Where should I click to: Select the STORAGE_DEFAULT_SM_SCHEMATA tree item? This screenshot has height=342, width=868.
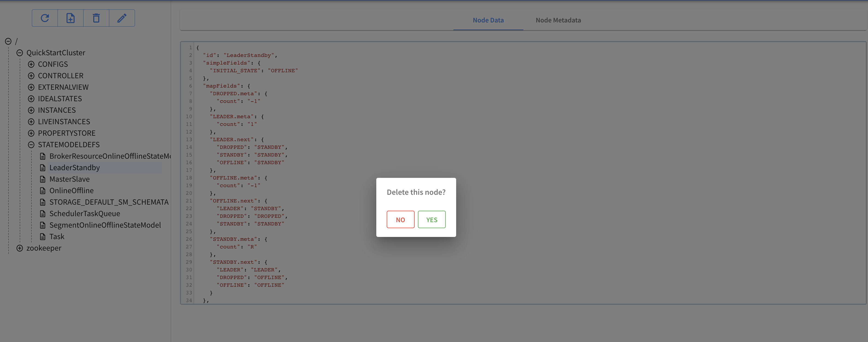(109, 202)
